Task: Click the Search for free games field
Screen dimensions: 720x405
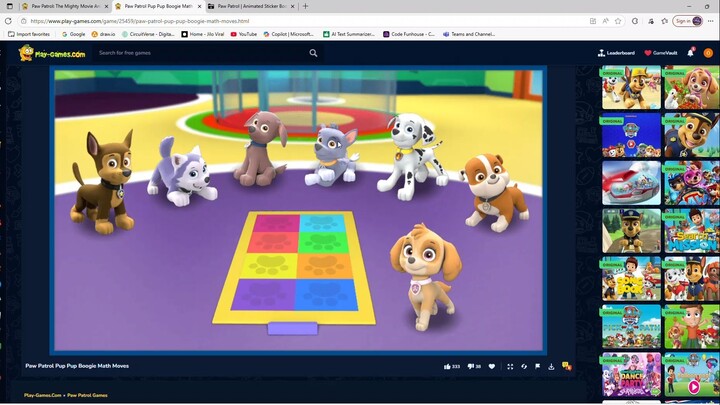Action: [202, 53]
